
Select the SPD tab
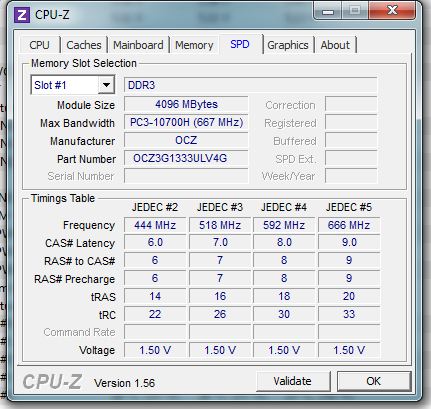[240, 44]
